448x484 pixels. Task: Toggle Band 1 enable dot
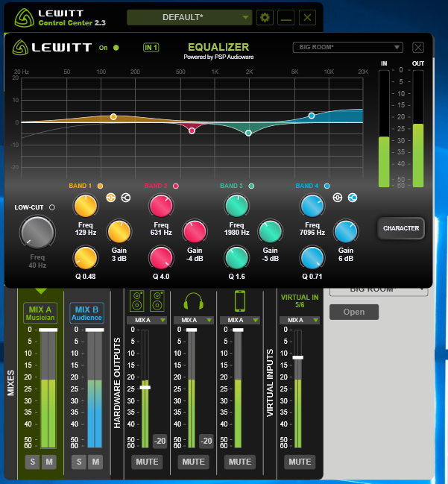(101, 186)
